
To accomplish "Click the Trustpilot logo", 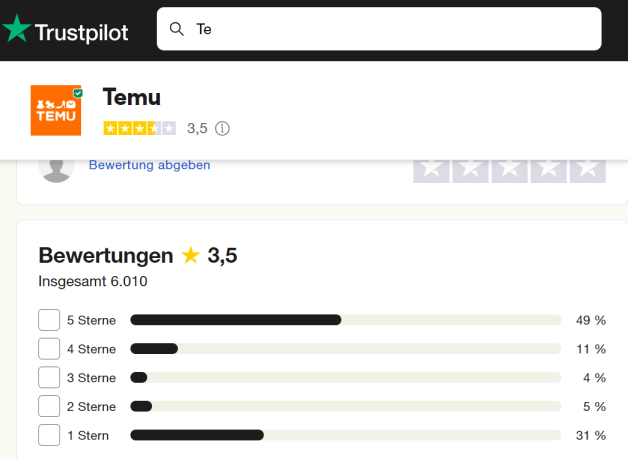I will point(66,31).
